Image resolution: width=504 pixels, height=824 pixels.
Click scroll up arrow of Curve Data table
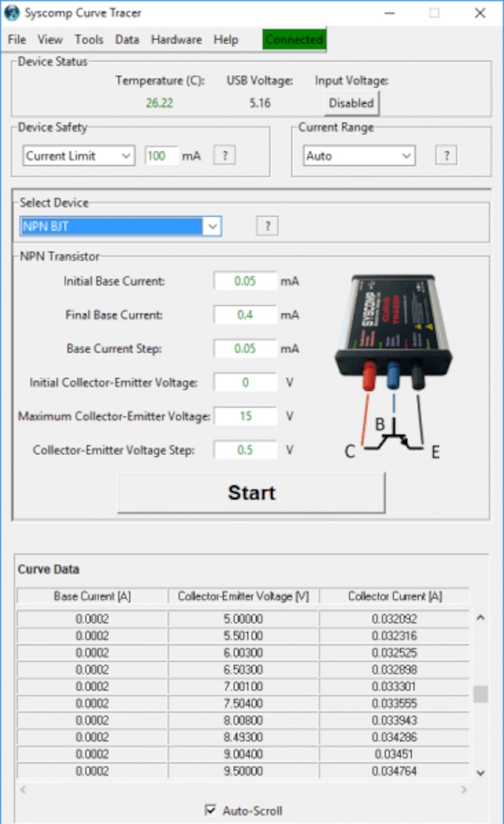click(480, 618)
